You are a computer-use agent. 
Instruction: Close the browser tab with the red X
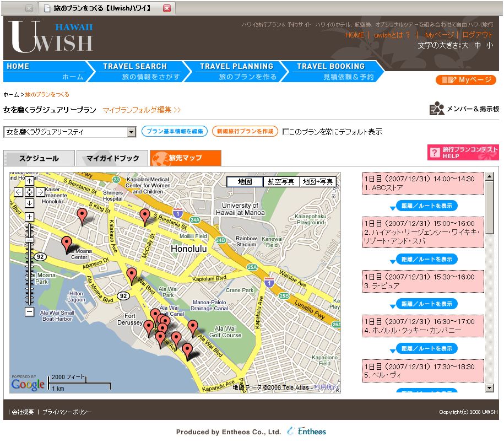tap(167, 8)
